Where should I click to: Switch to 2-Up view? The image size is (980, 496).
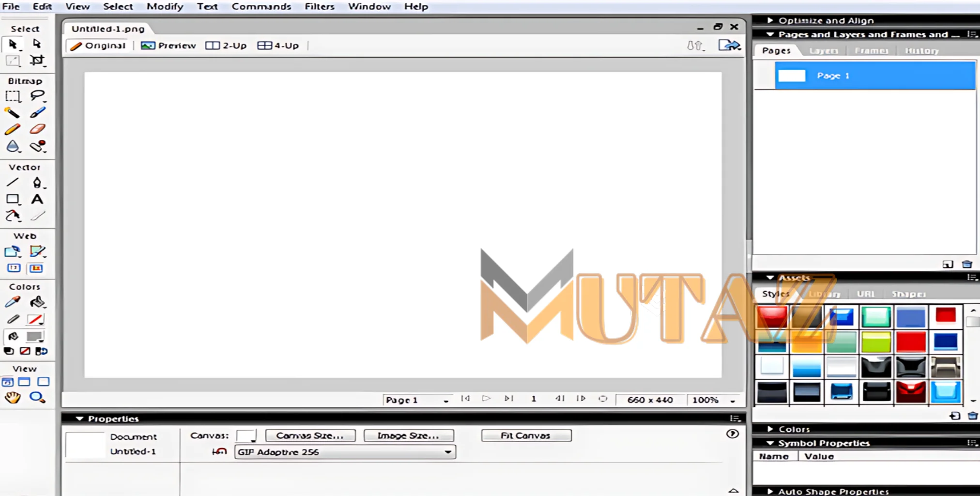226,46
